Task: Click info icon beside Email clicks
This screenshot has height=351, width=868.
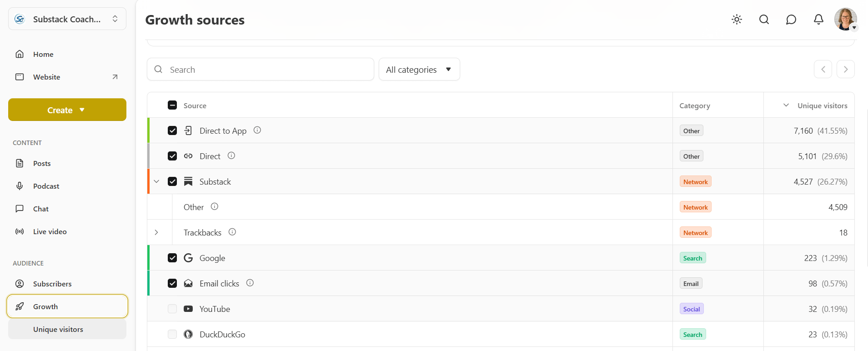Action: click(250, 283)
